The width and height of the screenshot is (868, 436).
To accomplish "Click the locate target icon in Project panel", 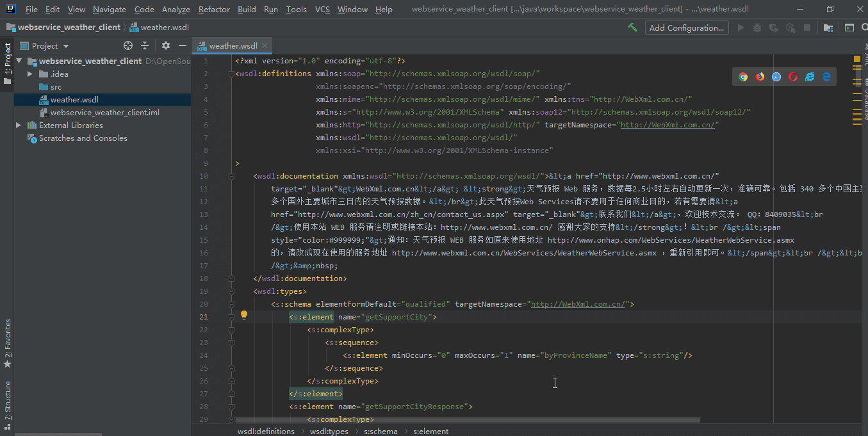I will (x=128, y=45).
